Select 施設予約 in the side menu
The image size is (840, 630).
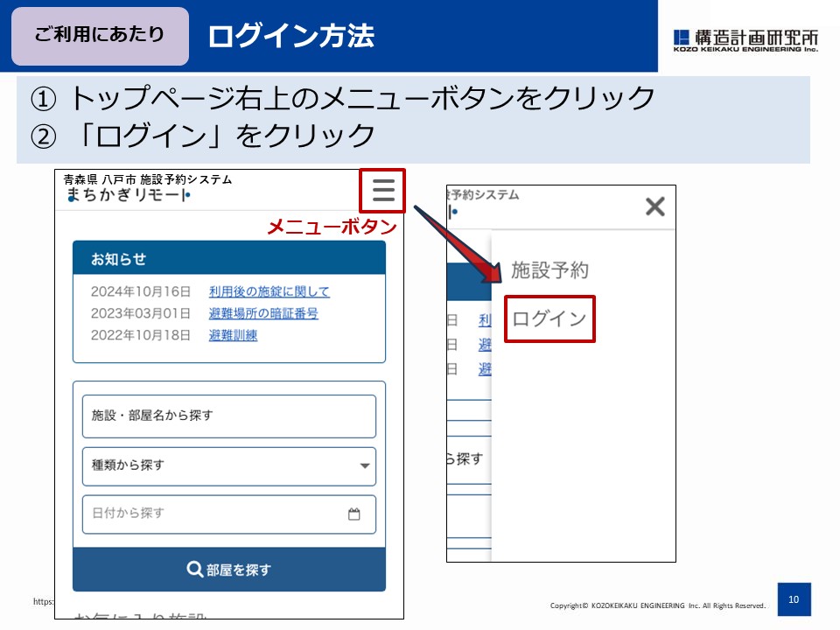549,270
